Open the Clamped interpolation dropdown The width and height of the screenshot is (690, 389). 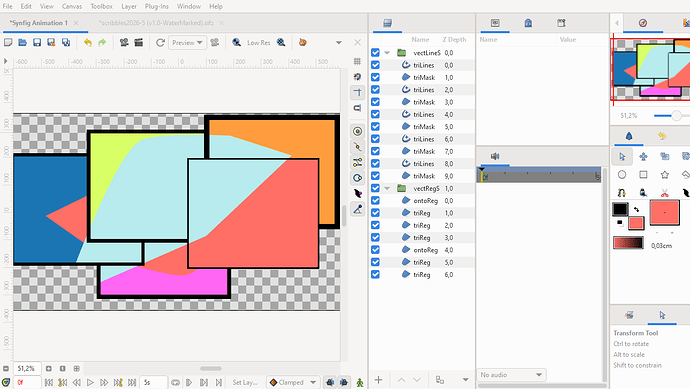tap(293, 382)
